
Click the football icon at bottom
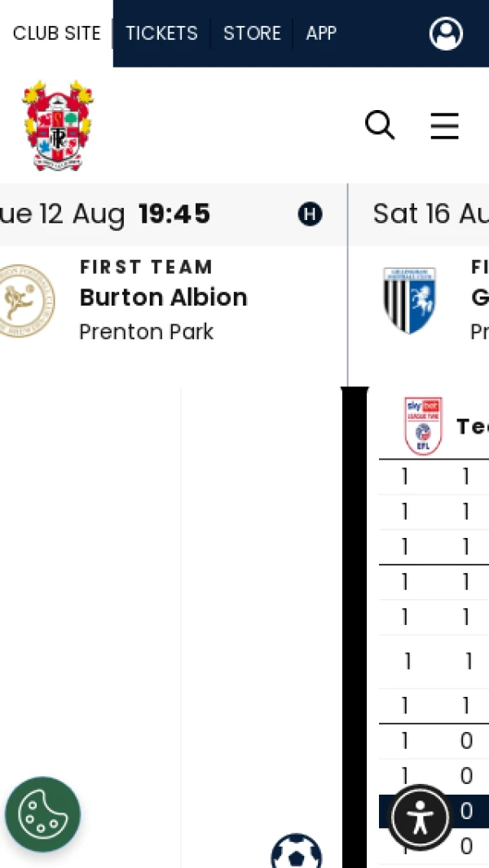tap(297, 852)
